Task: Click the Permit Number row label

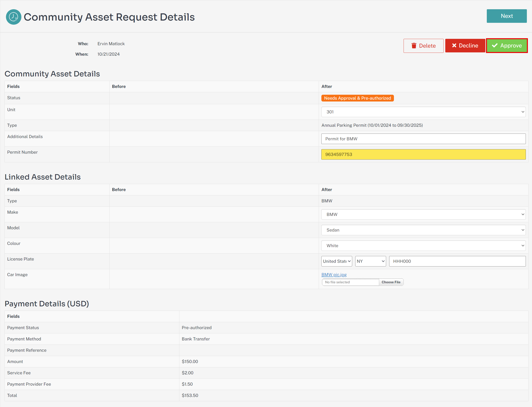Action: point(22,152)
